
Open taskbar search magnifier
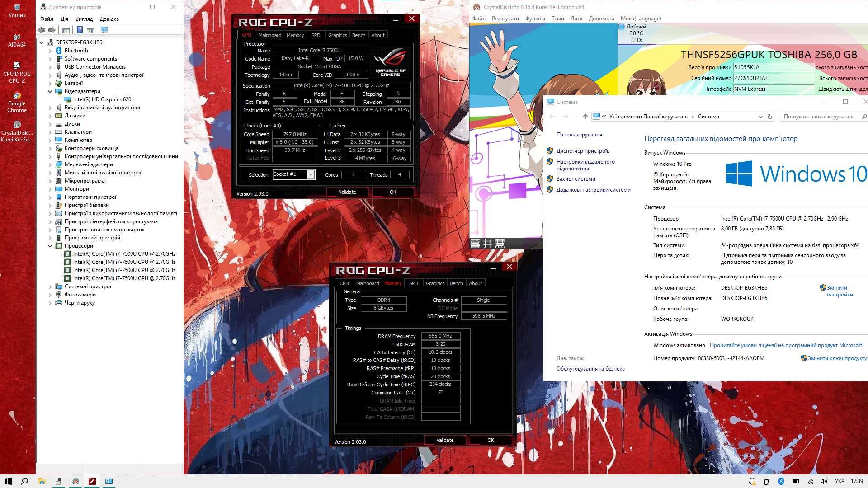coord(25,481)
